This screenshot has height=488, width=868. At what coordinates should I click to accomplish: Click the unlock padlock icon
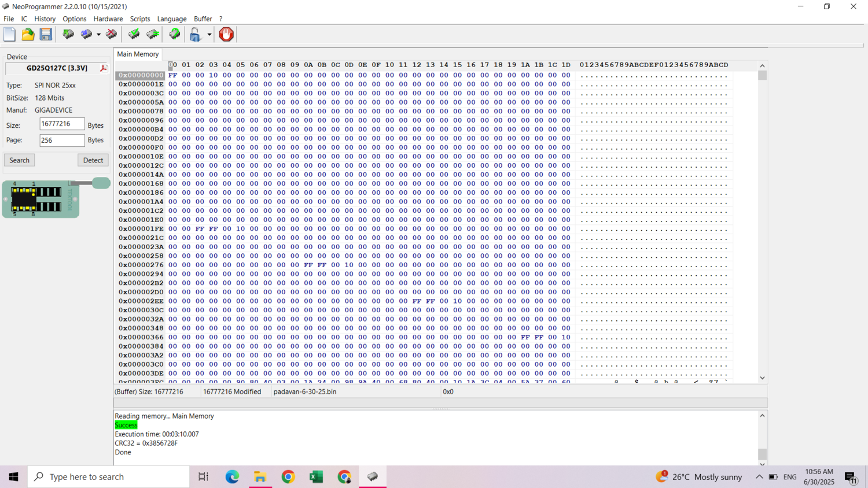click(196, 35)
